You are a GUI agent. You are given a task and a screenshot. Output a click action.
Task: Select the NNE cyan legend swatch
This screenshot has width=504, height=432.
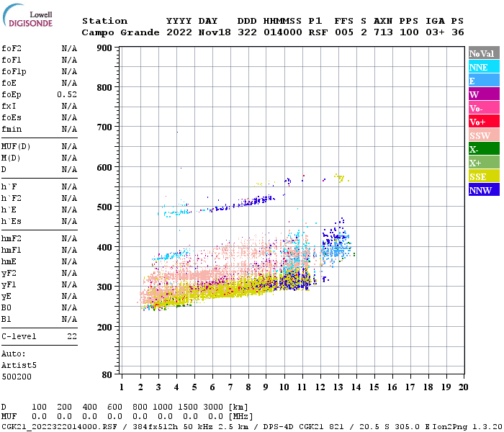[x=484, y=67]
